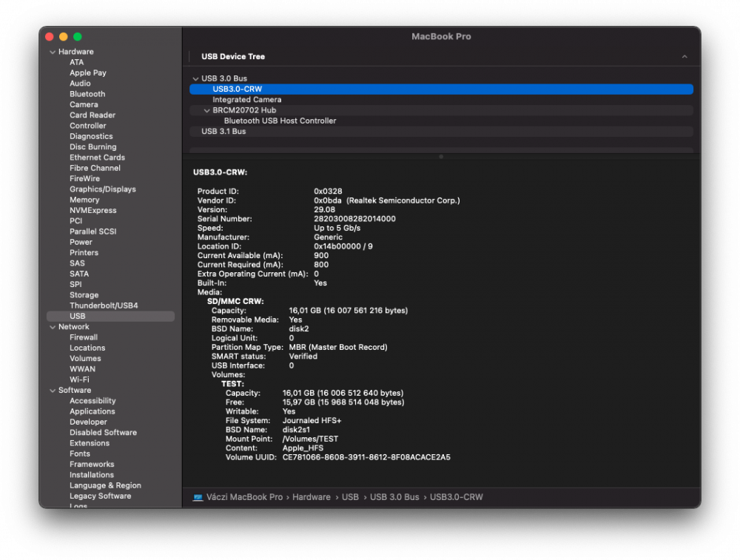Click the MacBook laptop icon in path bar
Screen dimensions: 740x560
pyautogui.click(x=198, y=497)
